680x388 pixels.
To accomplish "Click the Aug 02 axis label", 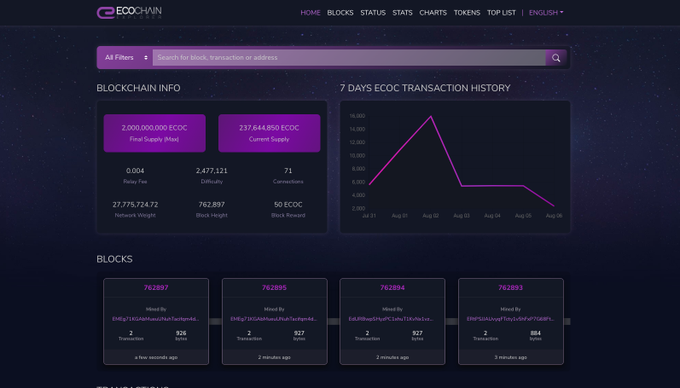I will coord(431,215).
